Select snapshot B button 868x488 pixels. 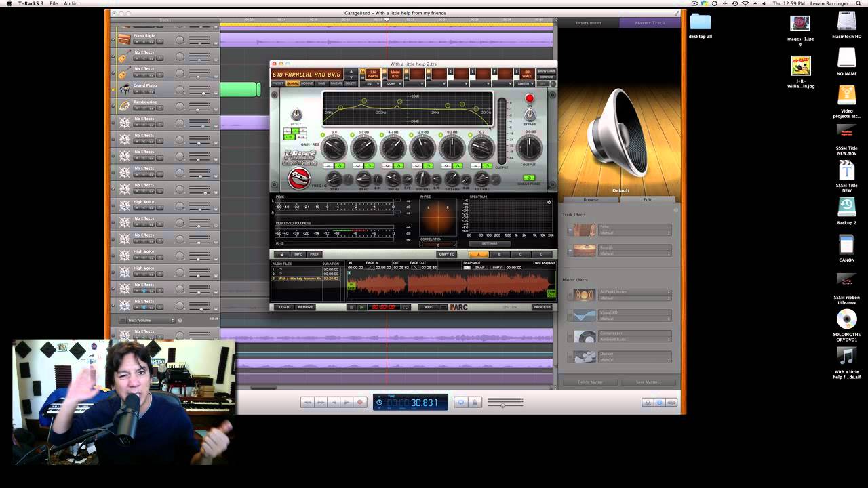coord(500,254)
